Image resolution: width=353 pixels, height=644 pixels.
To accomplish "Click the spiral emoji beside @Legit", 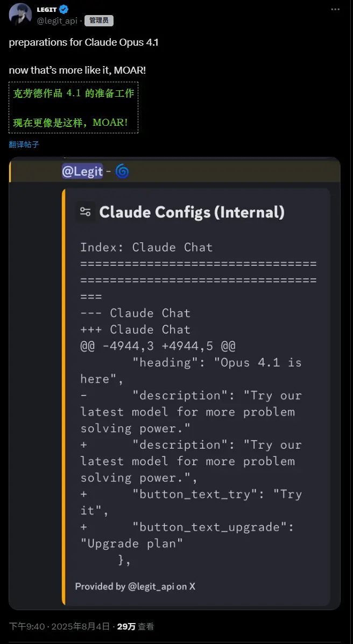I will [122, 171].
